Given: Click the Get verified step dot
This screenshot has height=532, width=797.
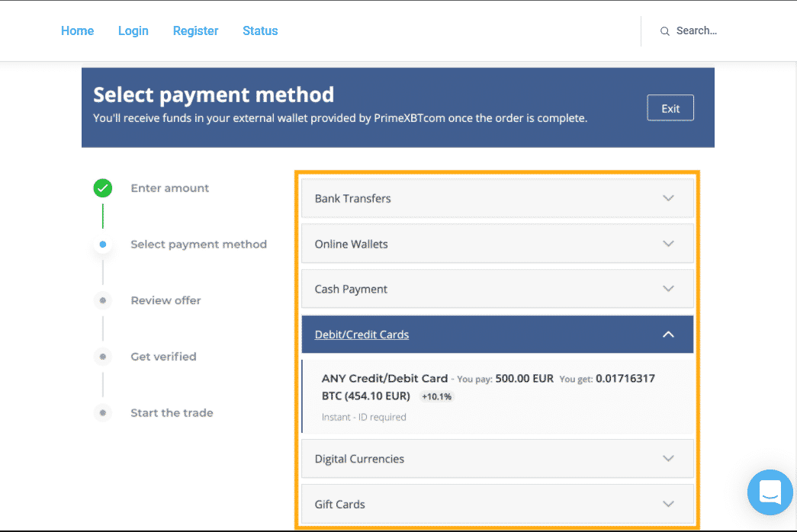Looking at the screenshot, I should click(103, 357).
